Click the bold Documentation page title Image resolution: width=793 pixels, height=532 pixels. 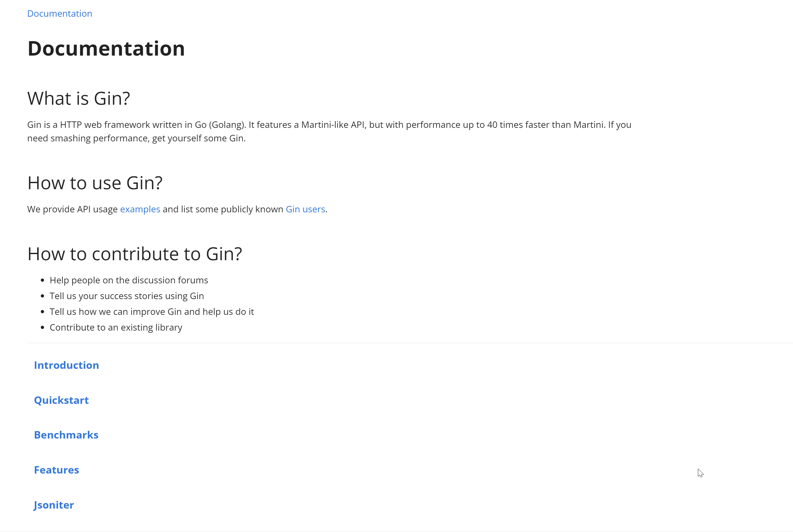[106, 48]
